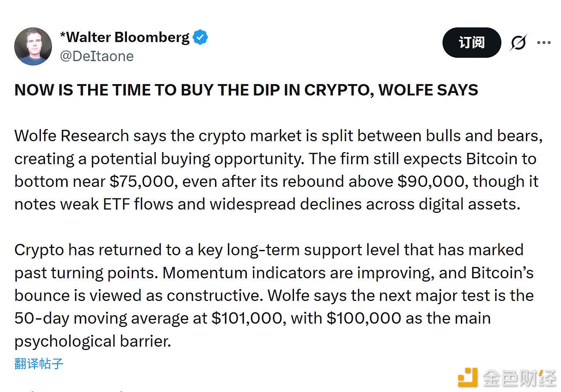
Task: Click the *Walter Bloomberg display name
Action: [x=125, y=37]
